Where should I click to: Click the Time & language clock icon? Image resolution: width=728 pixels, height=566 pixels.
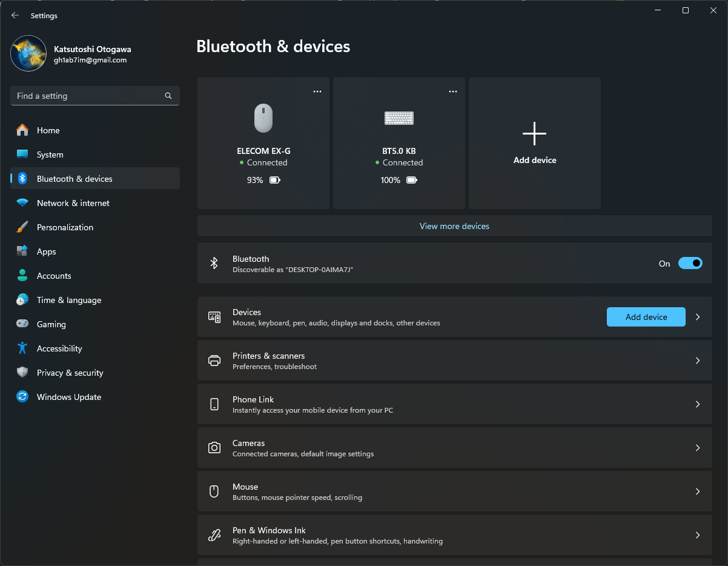pos(22,300)
